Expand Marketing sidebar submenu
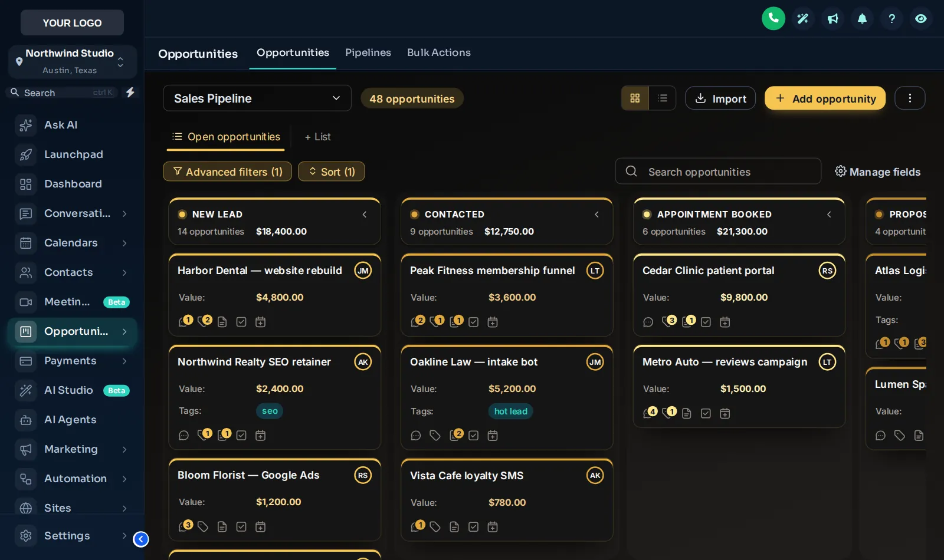The height and width of the screenshot is (560, 944). [x=124, y=449]
